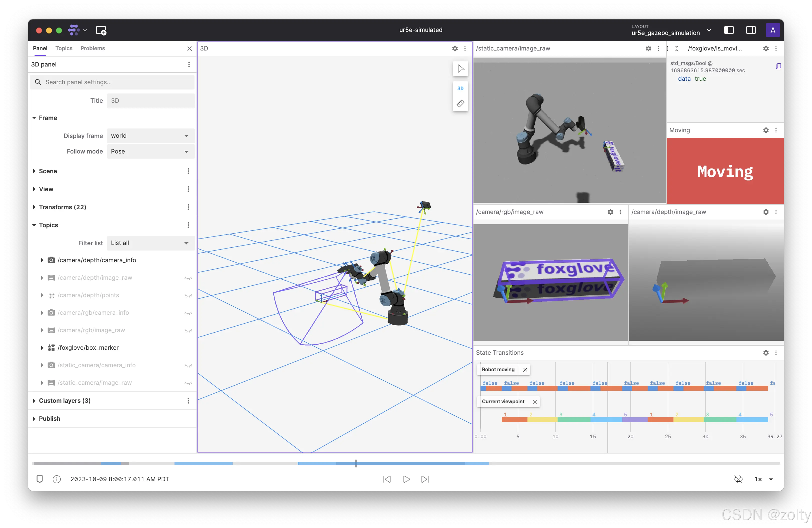Open settings gear for State Transitions panel
The image size is (812, 528).
(x=765, y=353)
